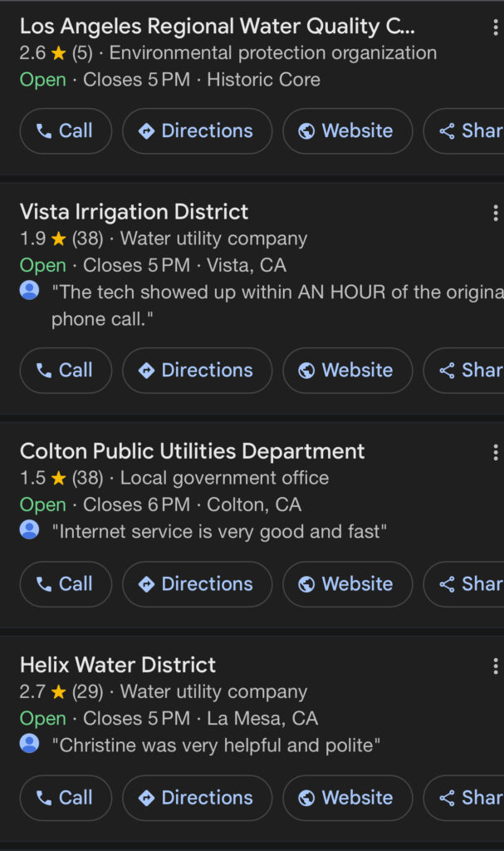Click the avatar next to the internet service review
The image size is (504, 851).
[x=30, y=529]
